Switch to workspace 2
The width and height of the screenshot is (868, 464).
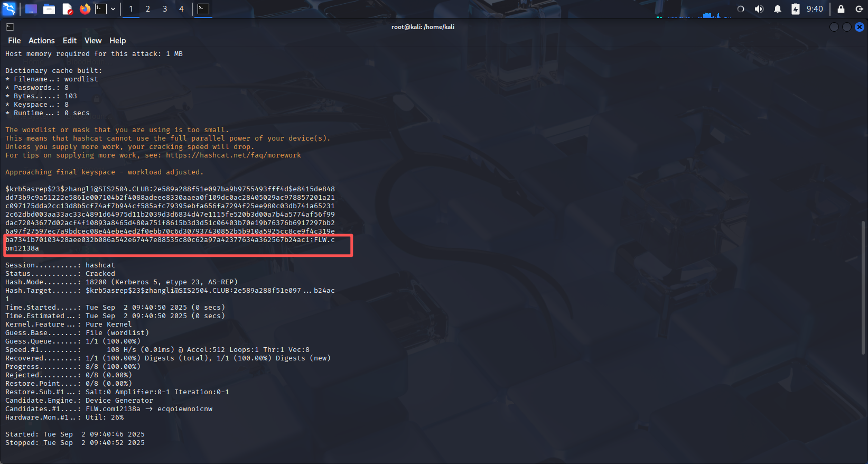point(148,9)
